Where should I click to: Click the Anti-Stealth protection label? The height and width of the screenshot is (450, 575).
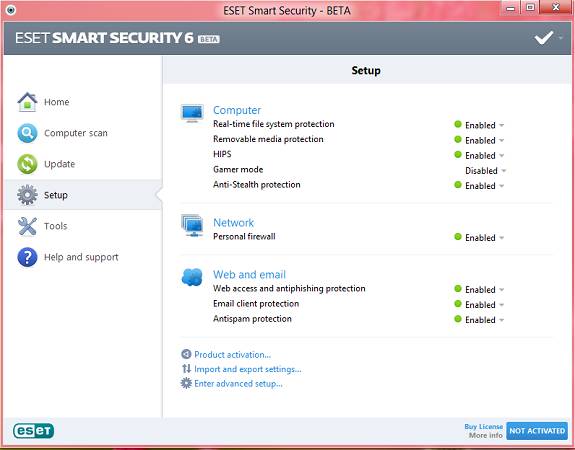pos(257,184)
